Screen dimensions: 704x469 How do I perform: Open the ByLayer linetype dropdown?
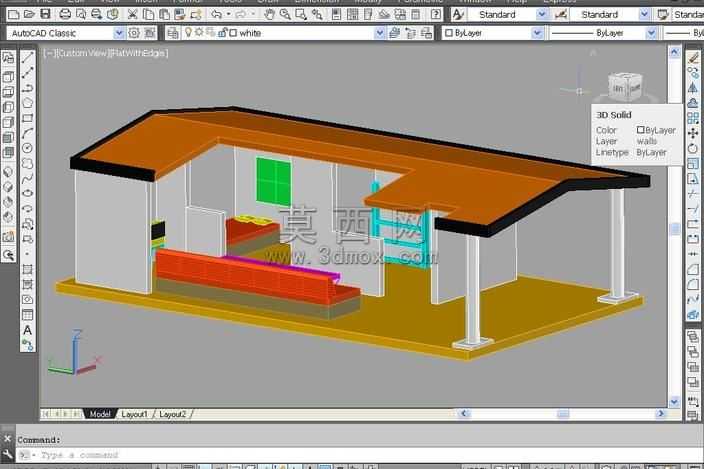coord(651,33)
